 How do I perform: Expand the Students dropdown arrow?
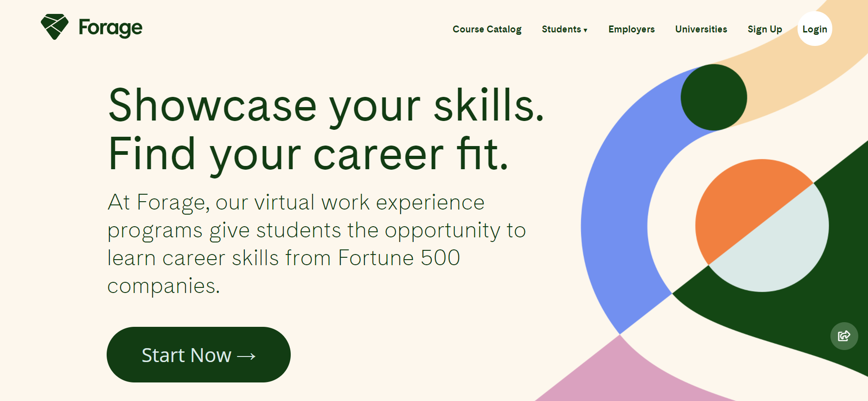tap(586, 30)
